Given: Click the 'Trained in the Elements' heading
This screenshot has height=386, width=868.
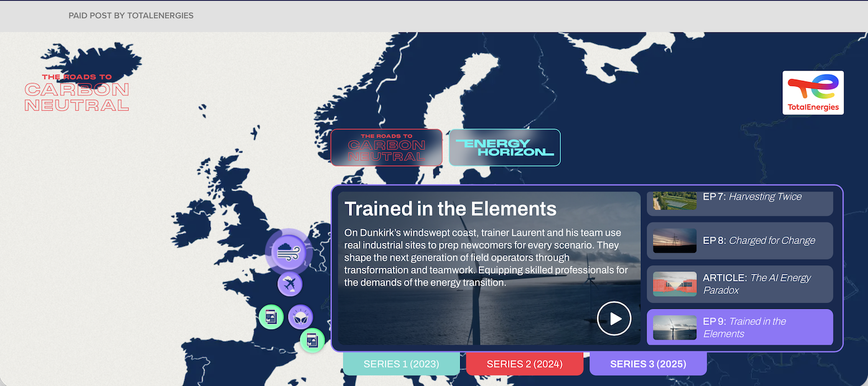Looking at the screenshot, I should (450, 209).
